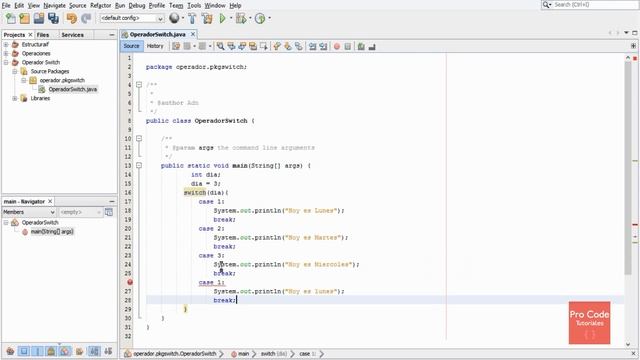This screenshot has height=360, width=640.
Task: Click the Start Macro Recording red circle icon
Action: [337, 47]
